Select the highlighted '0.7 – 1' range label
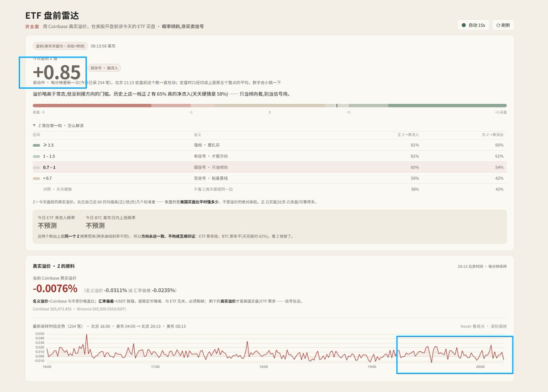Viewport: 548px width, 392px height. 49,167
